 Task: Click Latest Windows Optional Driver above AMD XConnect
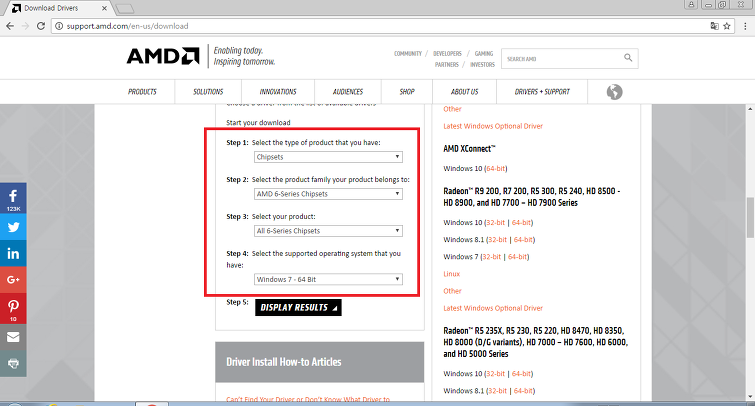(x=493, y=126)
